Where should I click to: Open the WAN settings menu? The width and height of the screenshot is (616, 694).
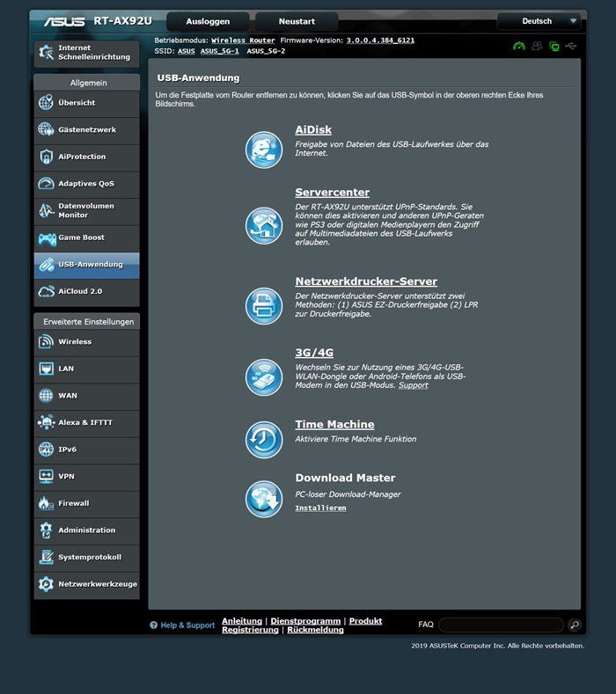click(87, 396)
